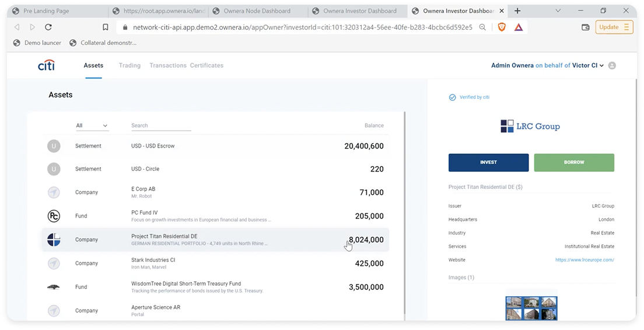Open the tab list chevron
This screenshot has height=330, width=644.
pos(558,11)
